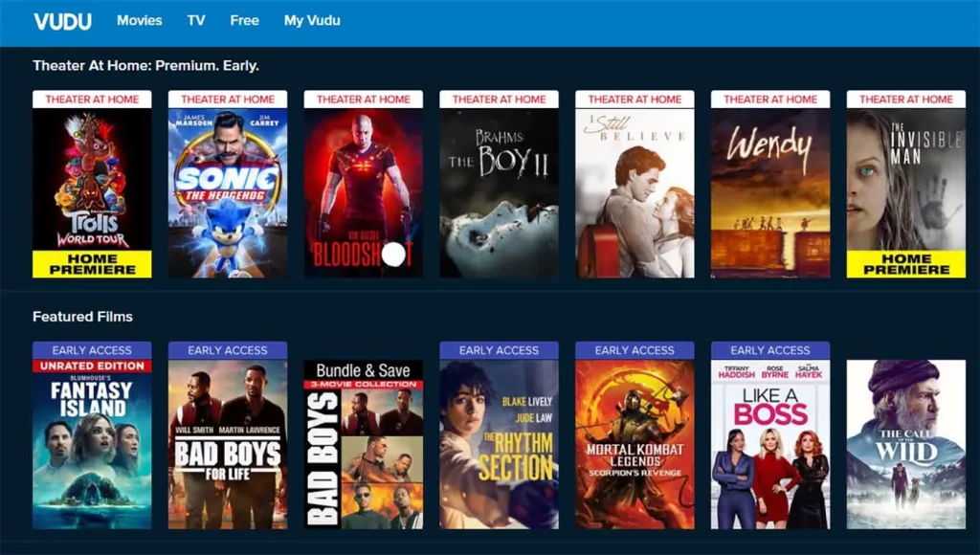980x555 pixels.
Task: Click Theater At Home tag above Invisible Man
Action: (905, 100)
